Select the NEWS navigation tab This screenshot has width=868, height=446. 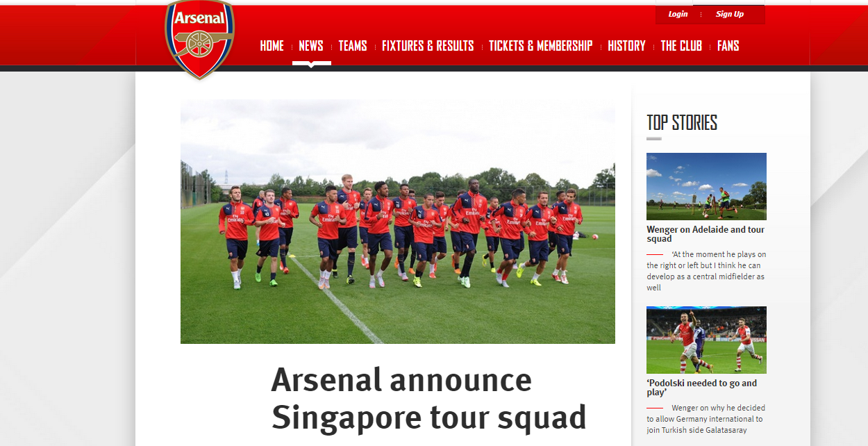311,46
